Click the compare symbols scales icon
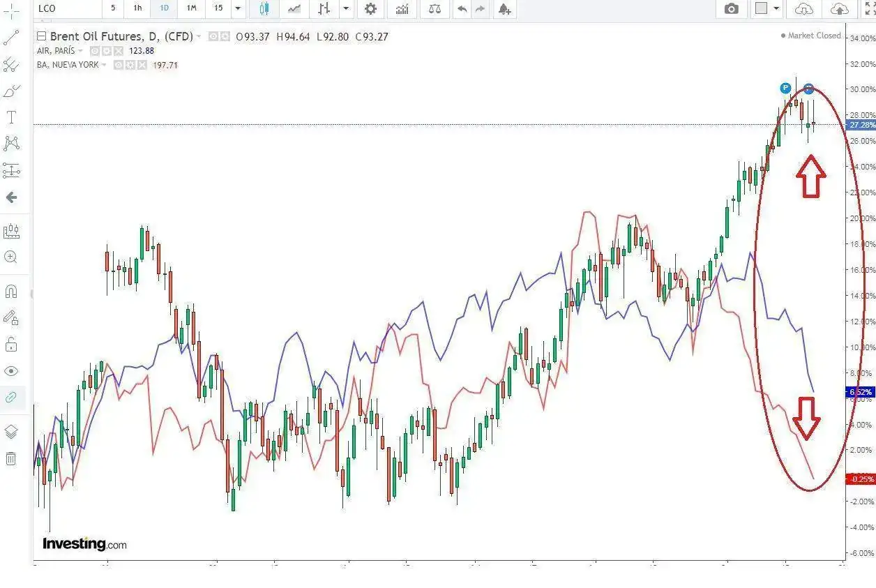The height and width of the screenshot is (588, 876). pyautogui.click(x=435, y=8)
